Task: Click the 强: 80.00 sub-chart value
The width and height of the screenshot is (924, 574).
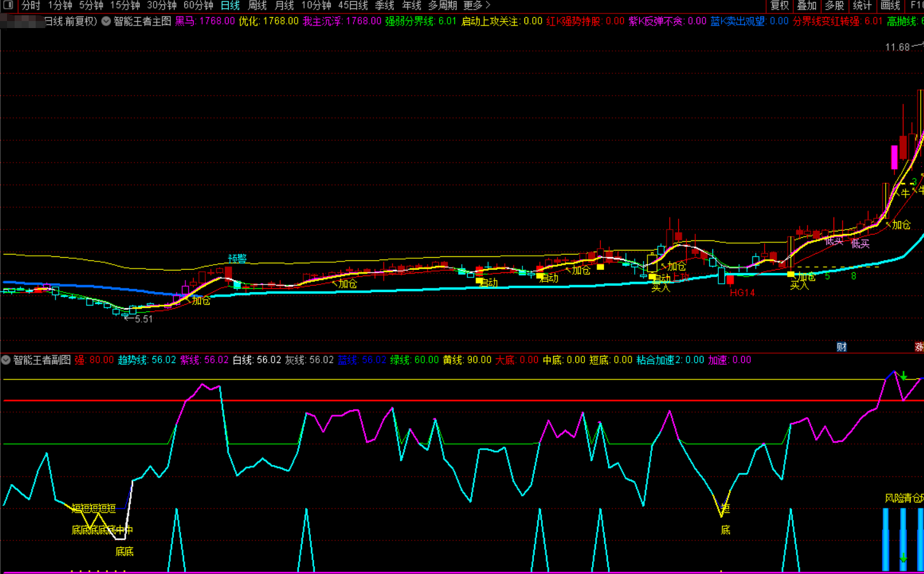Action: point(94,360)
